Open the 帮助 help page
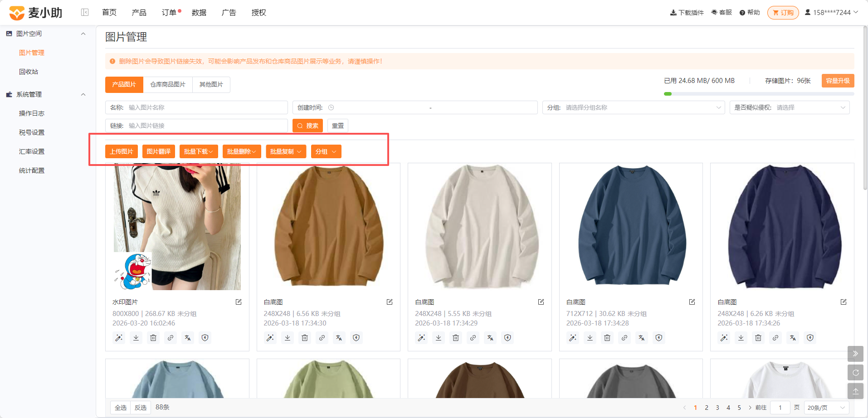The width and height of the screenshot is (868, 418). coord(750,13)
